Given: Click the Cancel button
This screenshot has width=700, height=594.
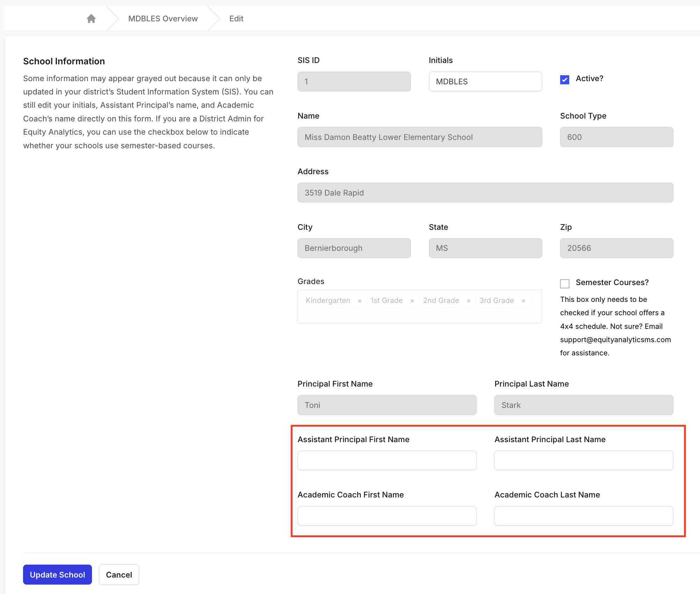Looking at the screenshot, I should tap(119, 575).
